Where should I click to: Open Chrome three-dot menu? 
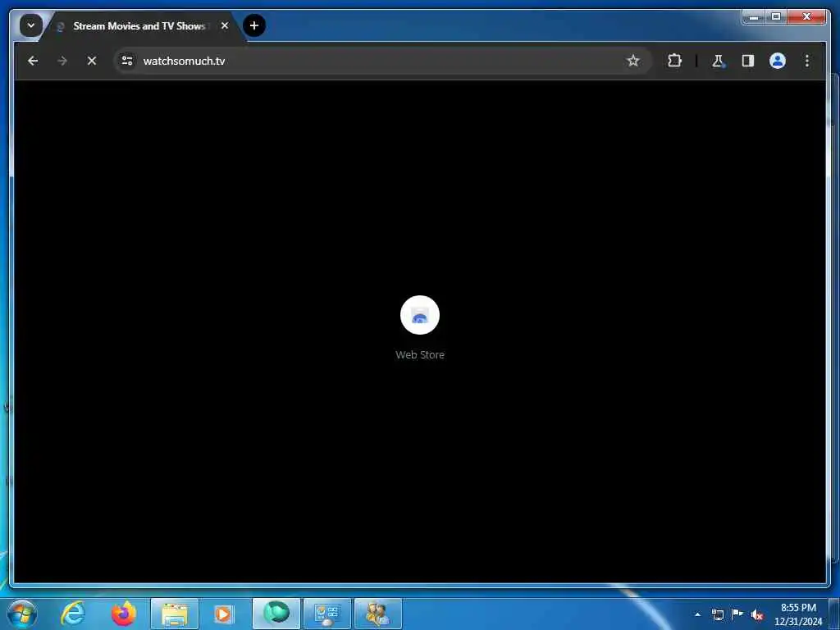tap(807, 61)
